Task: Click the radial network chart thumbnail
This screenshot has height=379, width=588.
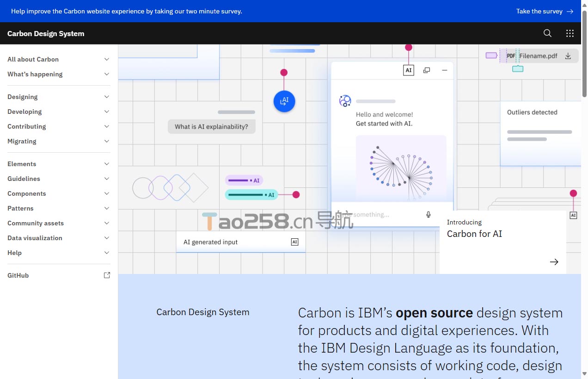Action: (x=401, y=168)
